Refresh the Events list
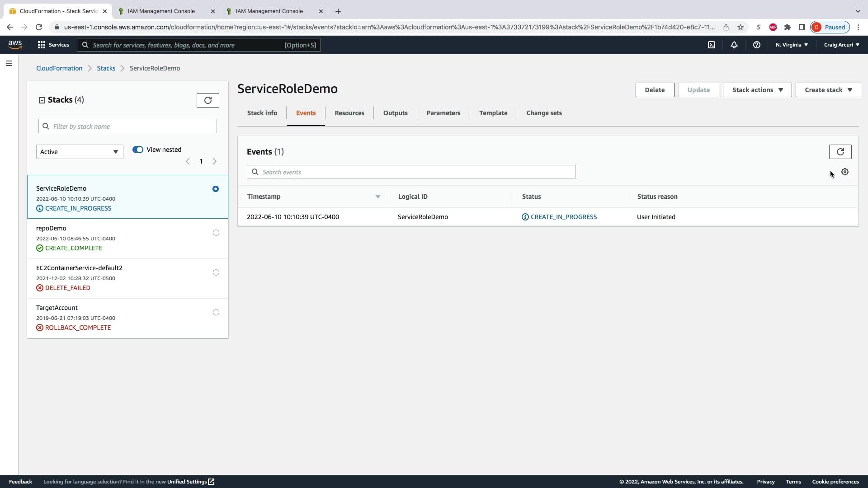 (840, 152)
